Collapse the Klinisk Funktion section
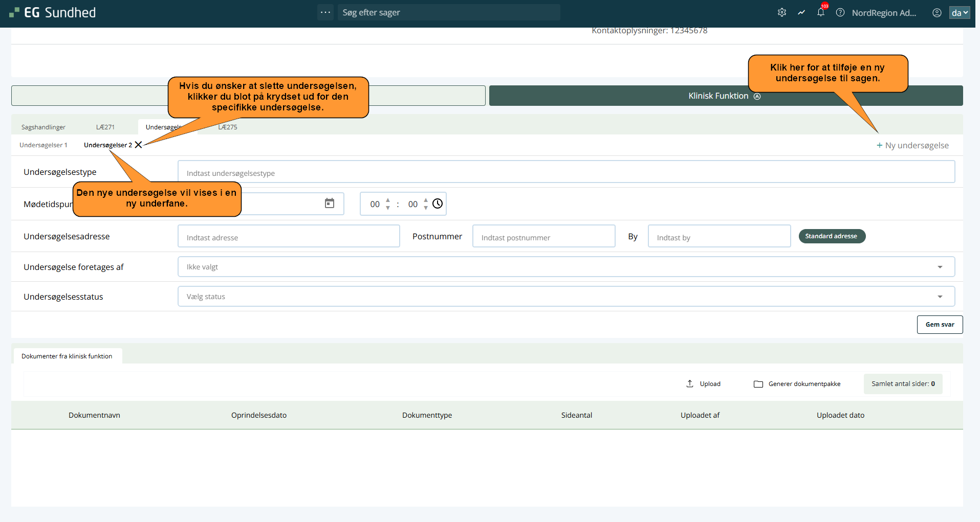 tap(725, 96)
